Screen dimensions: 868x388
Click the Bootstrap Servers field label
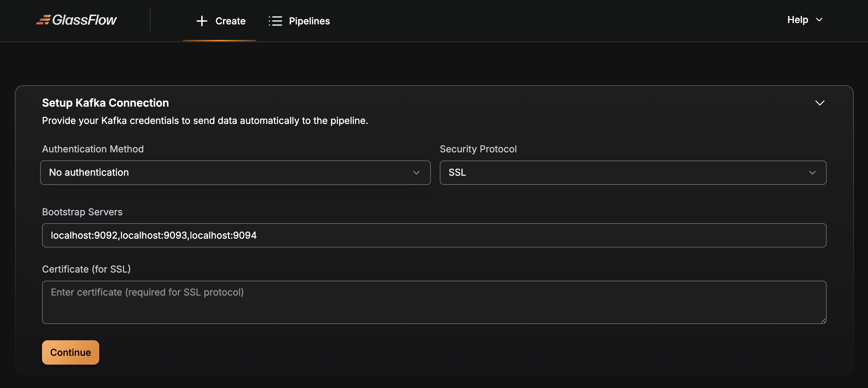(x=82, y=212)
